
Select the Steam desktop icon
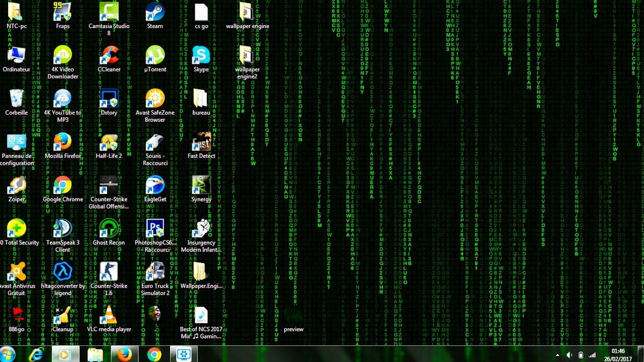click(155, 11)
